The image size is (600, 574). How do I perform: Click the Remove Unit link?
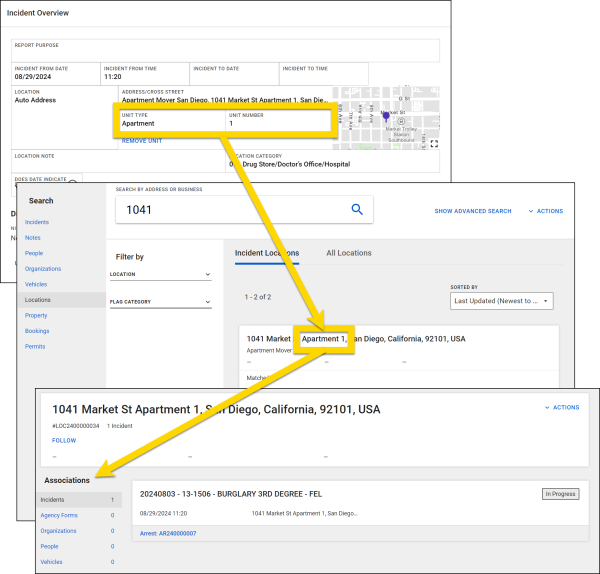(141, 141)
